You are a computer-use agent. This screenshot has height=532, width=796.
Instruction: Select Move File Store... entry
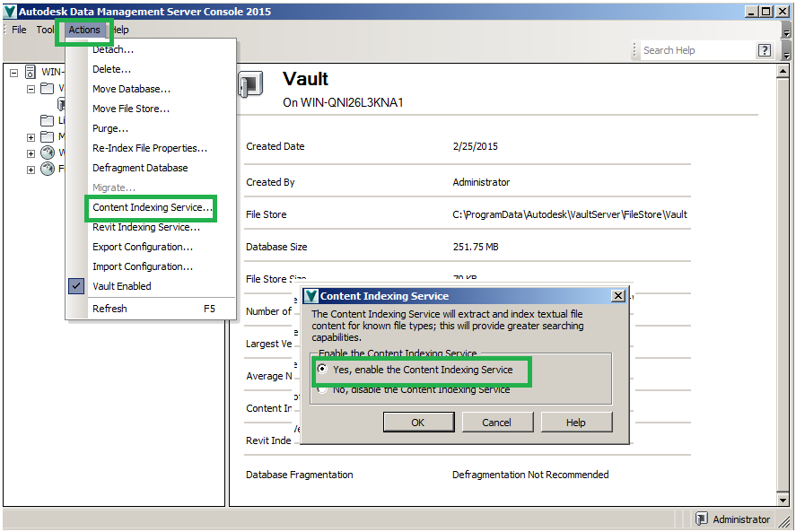131,109
